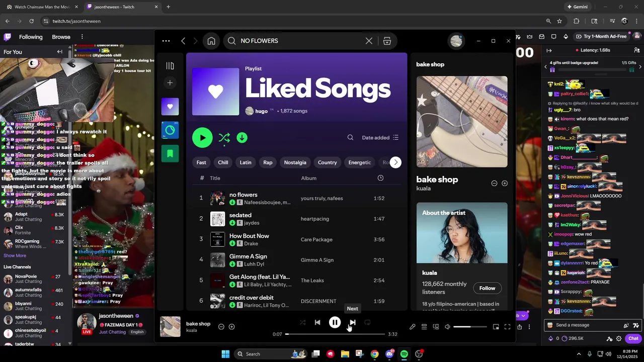Viewport: 644px width, 362px height.
Task: Adjust Spotify volume slider
Action: click(x=470, y=327)
